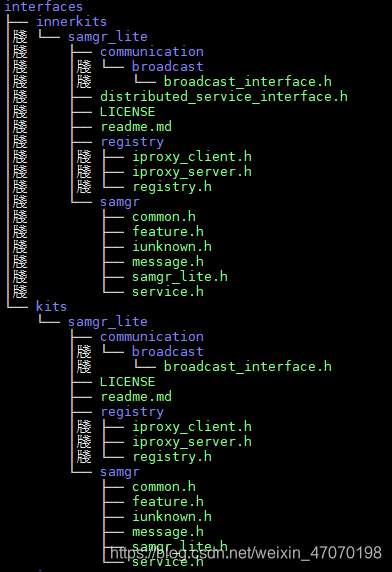Image resolution: width=392 pixels, height=572 pixels.
Task: Click registry.h under innerkits
Action: click(x=172, y=187)
